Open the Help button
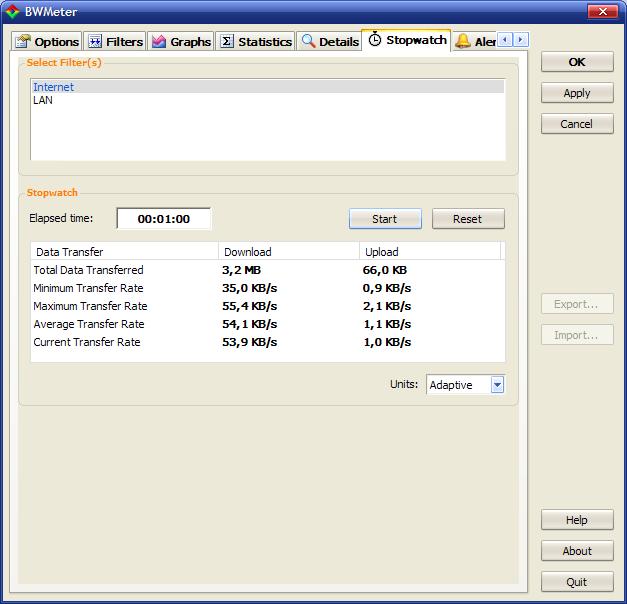Viewport: 627px width, 604px height. (x=577, y=520)
